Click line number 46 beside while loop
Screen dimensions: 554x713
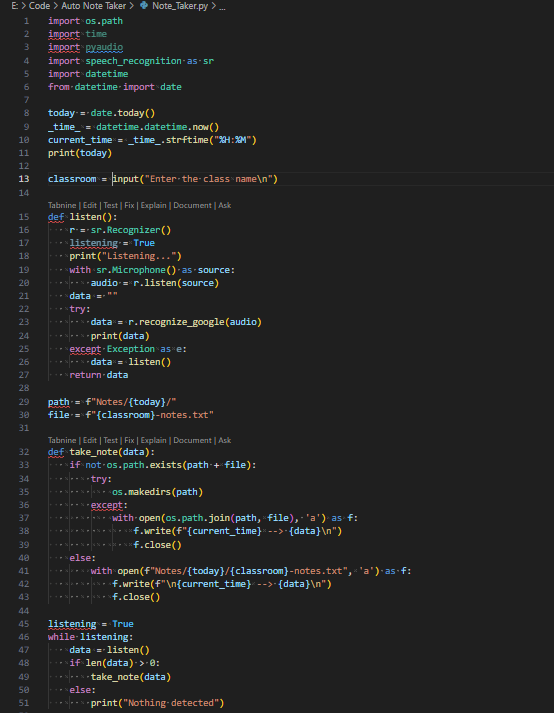pyautogui.click(x=24, y=637)
